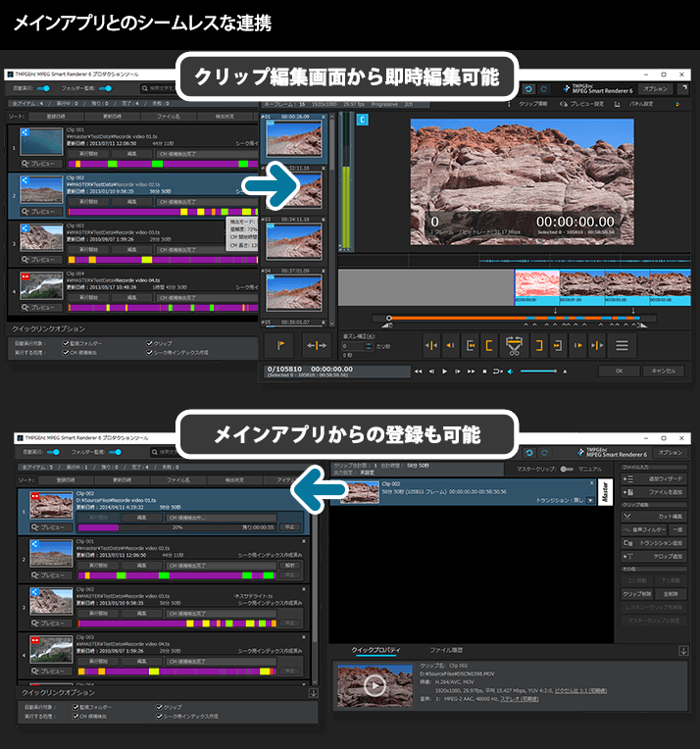Toggle フォルダー監視 switch in the lower window
Viewport: 700px width, 749px height.
click(115, 452)
